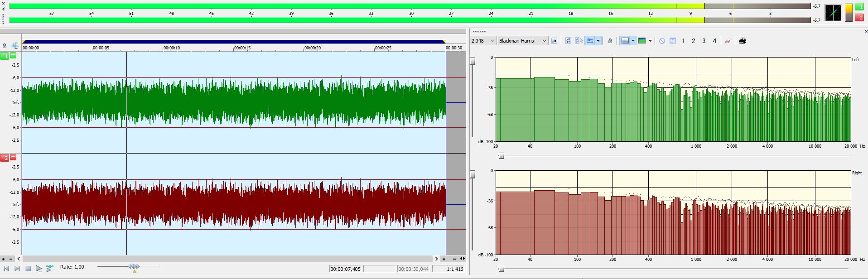Lock the spectrum analysis lock icon
The width and height of the screenshot is (868, 279).
(610, 41)
